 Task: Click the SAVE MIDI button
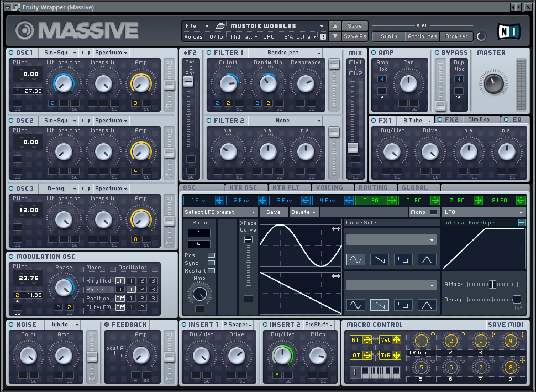pos(506,325)
